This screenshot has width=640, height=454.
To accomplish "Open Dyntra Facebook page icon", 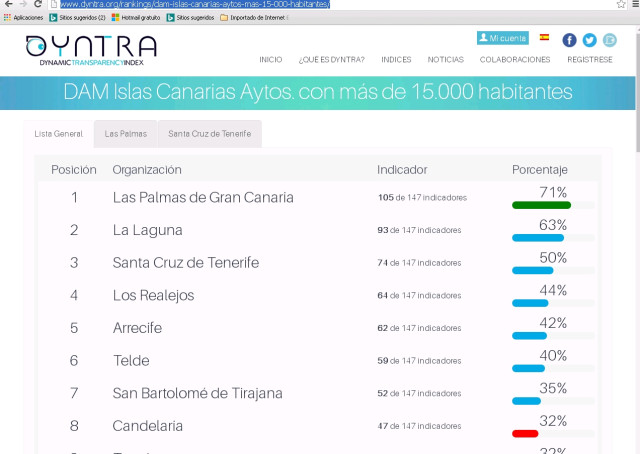I will click(x=569, y=40).
